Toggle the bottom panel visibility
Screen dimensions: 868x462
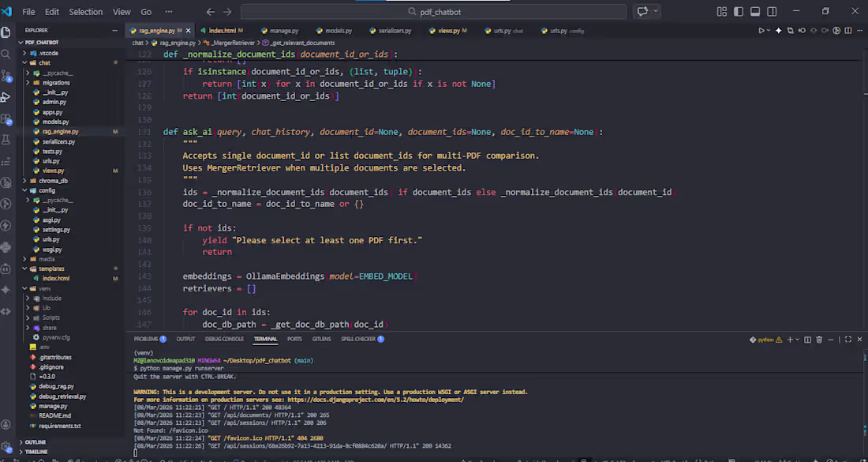(x=755, y=12)
